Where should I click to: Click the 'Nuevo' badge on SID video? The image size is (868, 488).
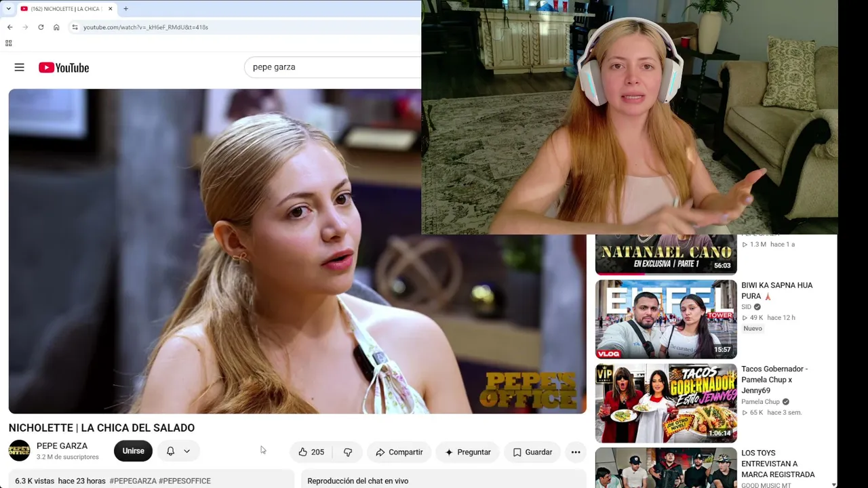[753, 329]
